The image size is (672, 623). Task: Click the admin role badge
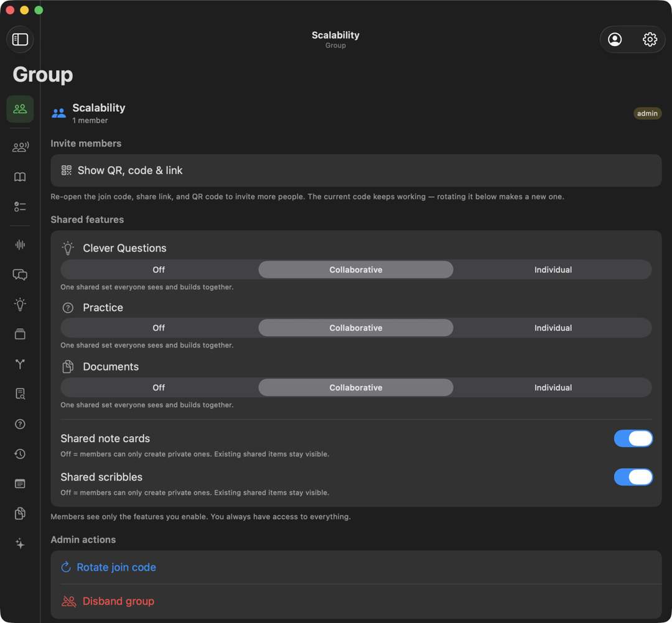647,113
